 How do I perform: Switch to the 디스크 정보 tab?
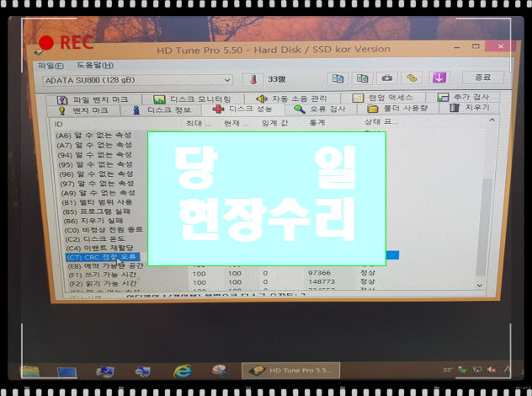click(162, 110)
